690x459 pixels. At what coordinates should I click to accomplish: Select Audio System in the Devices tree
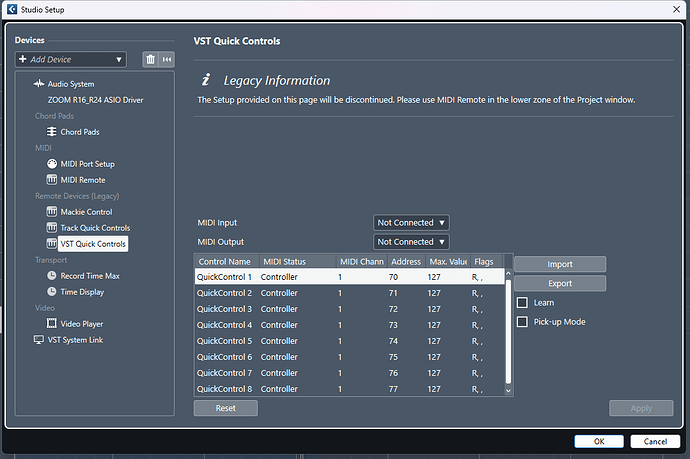tap(71, 84)
